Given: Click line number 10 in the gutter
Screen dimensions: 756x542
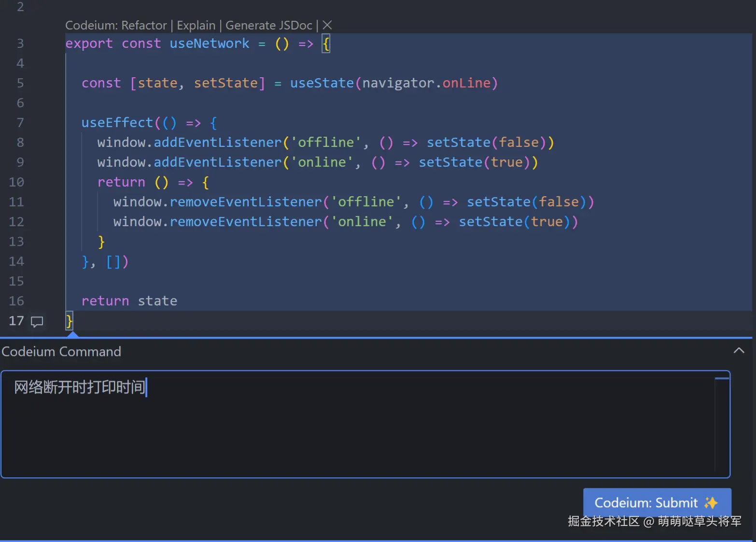Looking at the screenshot, I should coord(16,182).
